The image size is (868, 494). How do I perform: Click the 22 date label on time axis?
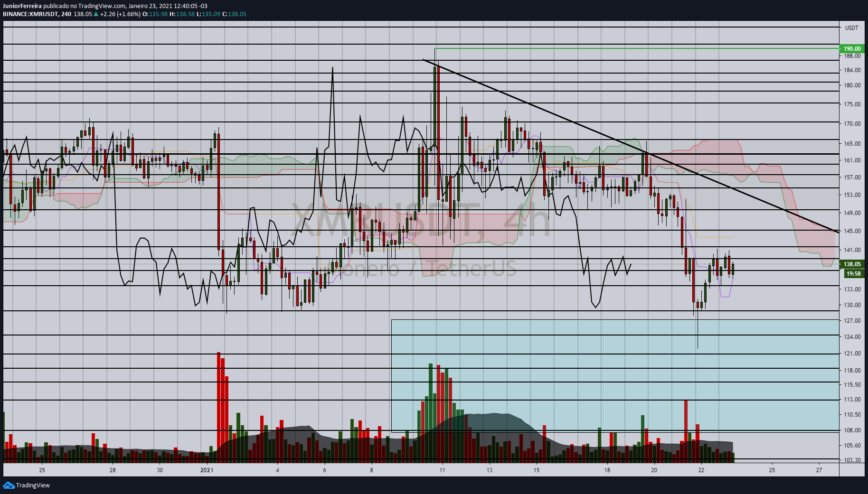[x=701, y=470]
